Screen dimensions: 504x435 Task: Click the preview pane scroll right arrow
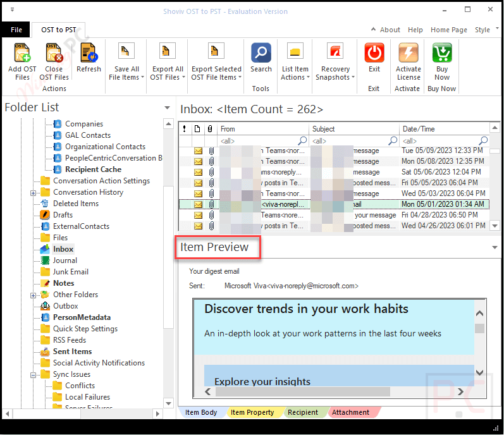(460, 391)
